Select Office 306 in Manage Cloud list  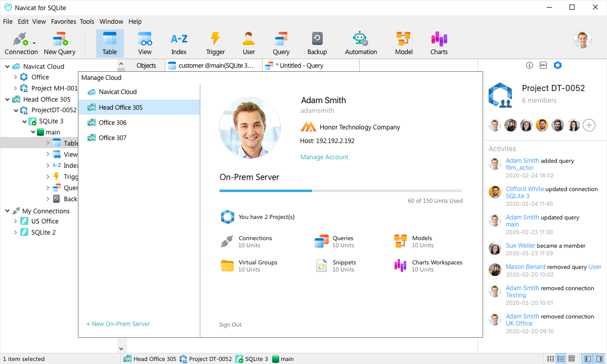(x=139, y=122)
